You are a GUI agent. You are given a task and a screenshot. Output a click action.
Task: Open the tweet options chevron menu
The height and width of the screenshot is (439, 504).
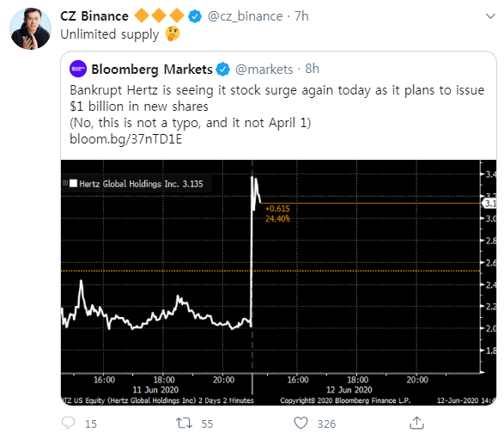tap(490, 16)
